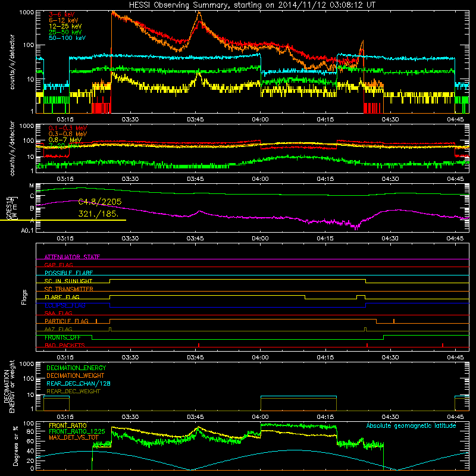Select the REAR_DEC_CHAN/128 legend label

(x=79, y=383)
